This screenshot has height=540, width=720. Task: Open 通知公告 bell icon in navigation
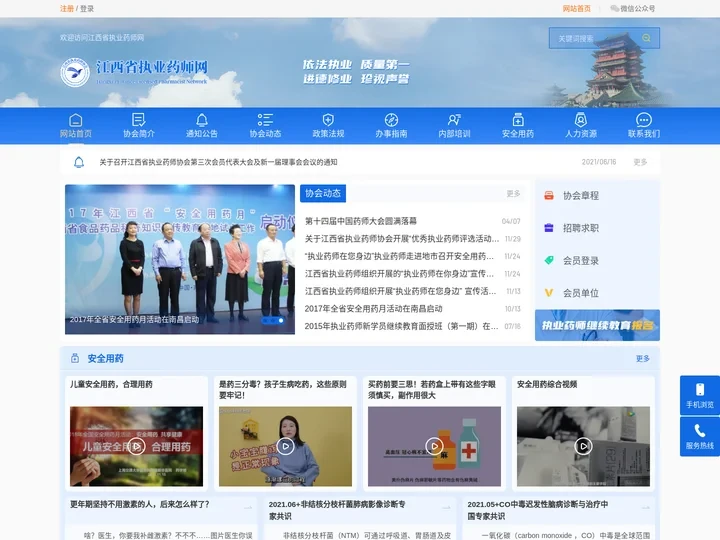click(202, 120)
